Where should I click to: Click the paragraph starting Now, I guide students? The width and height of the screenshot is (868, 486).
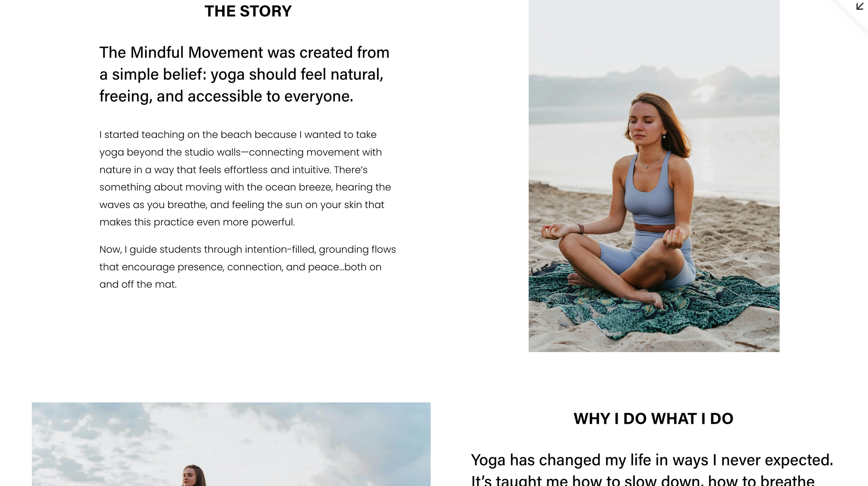(248, 267)
